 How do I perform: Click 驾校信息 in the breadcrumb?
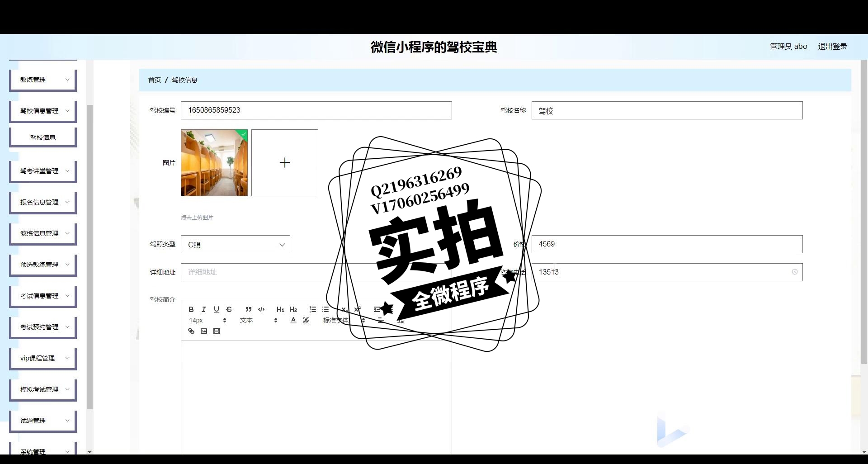click(x=184, y=80)
